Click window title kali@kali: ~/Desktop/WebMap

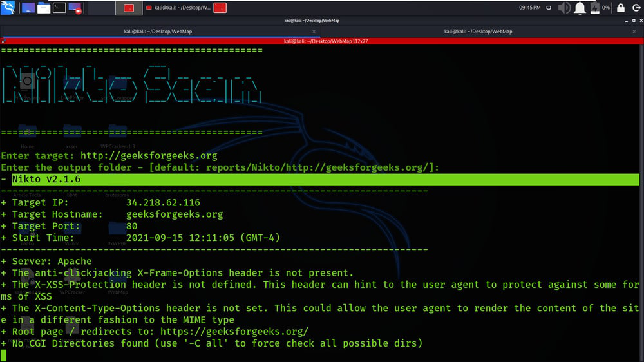312,21
